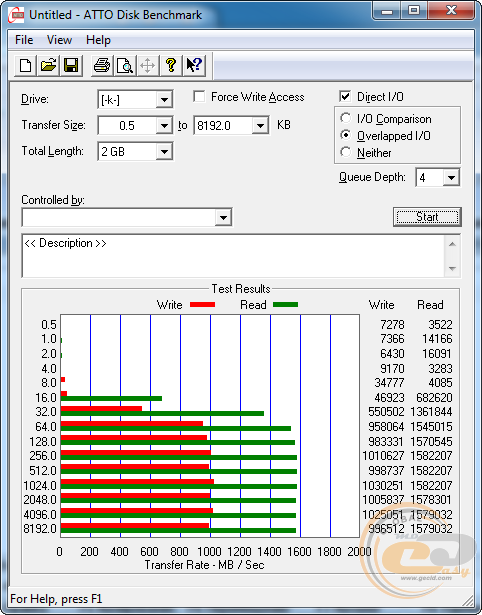Screen dimensions: 482x615
Task: Print the results using printer icon
Action: (102, 65)
